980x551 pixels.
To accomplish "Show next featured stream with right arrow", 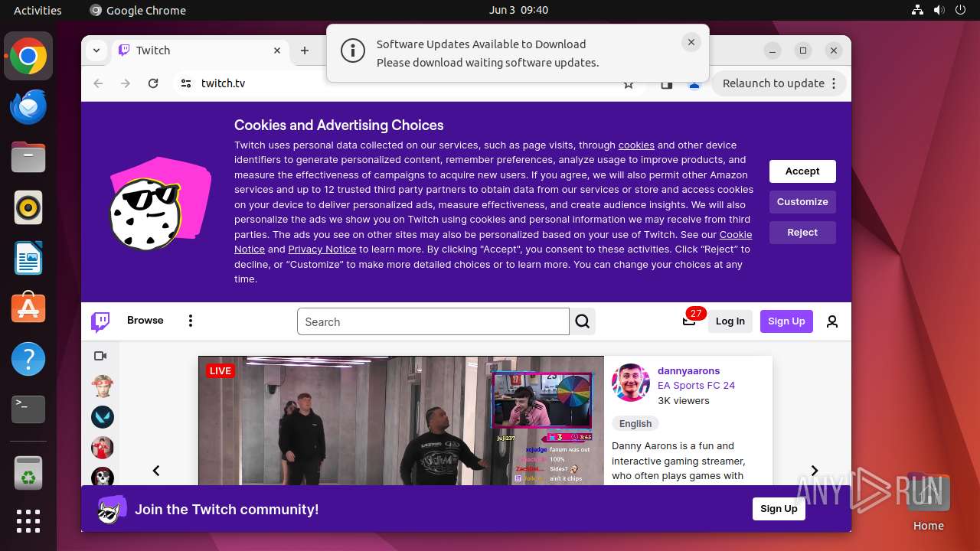I will click(815, 471).
